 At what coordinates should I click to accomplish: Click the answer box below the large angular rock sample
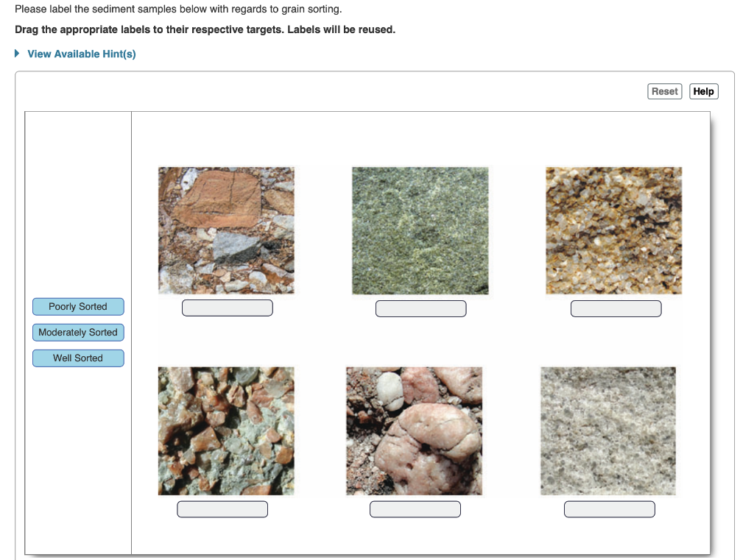click(x=227, y=308)
